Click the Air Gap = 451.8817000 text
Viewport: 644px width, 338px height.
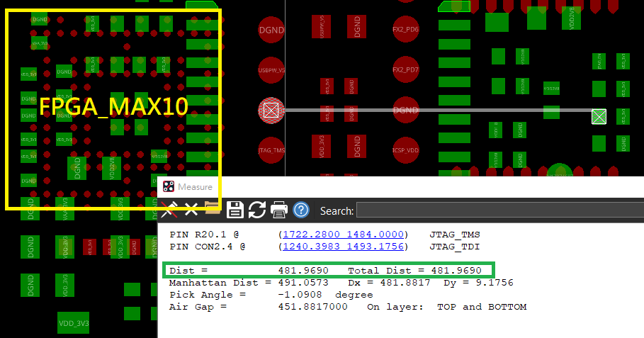259,307
